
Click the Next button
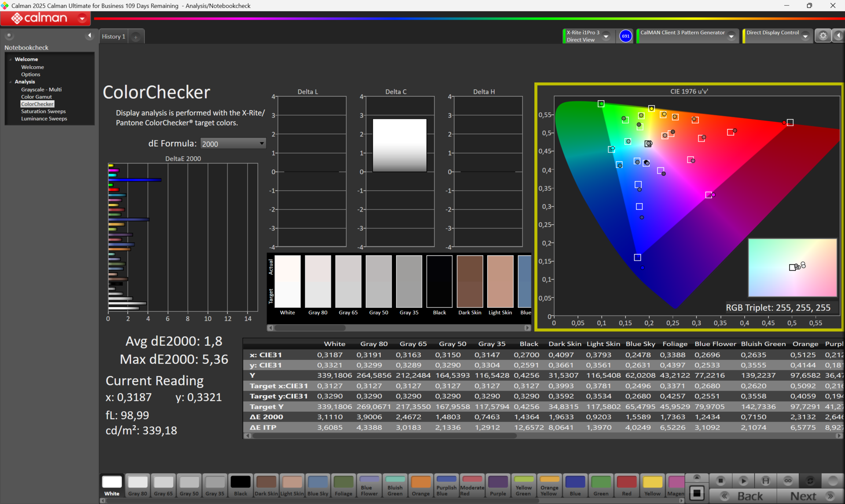[803, 496]
